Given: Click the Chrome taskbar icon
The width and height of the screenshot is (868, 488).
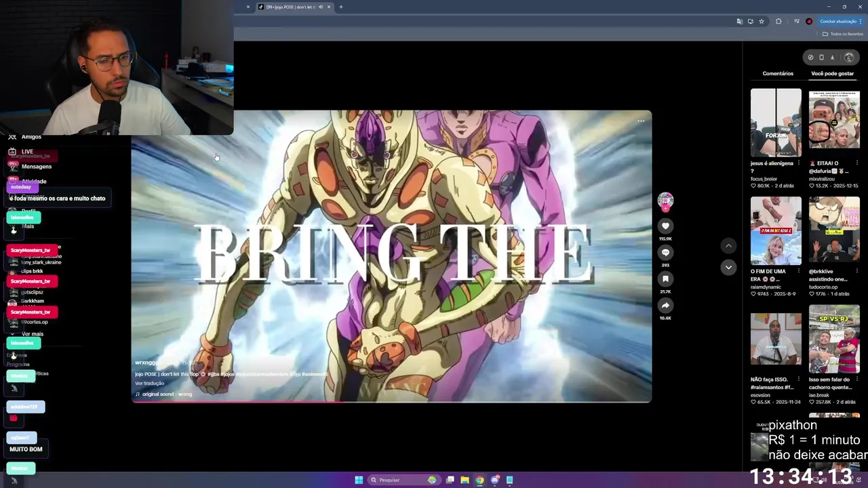Looking at the screenshot, I should (479, 480).
